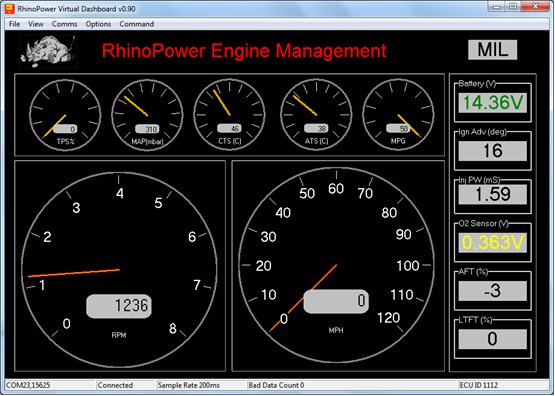Screen dimensions: 555x396
Task: Maximize the Virtual Dashboard window
Action: (x=513, y=7)
